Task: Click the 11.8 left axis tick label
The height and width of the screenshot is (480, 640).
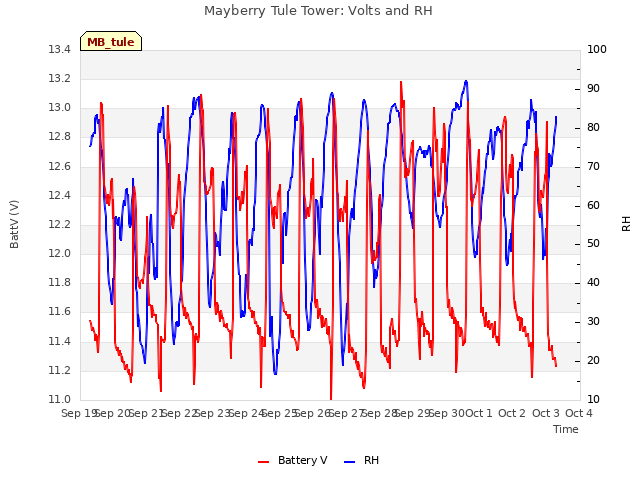Action: tap(60, 282)
